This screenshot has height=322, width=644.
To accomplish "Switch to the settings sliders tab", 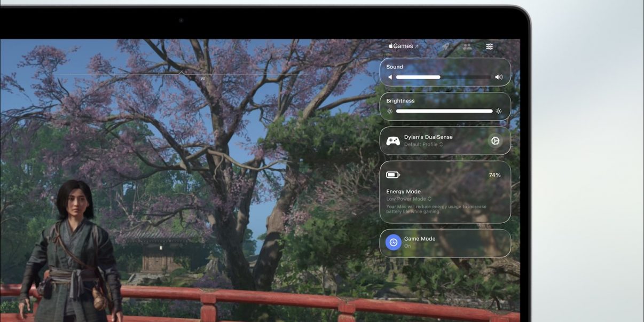I will 490,46.
